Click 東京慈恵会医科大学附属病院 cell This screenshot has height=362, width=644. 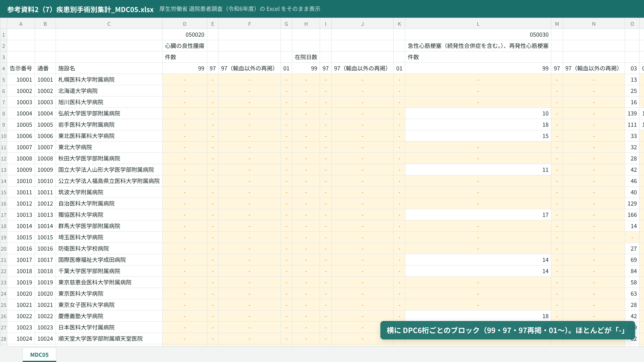tap(109, 282)
